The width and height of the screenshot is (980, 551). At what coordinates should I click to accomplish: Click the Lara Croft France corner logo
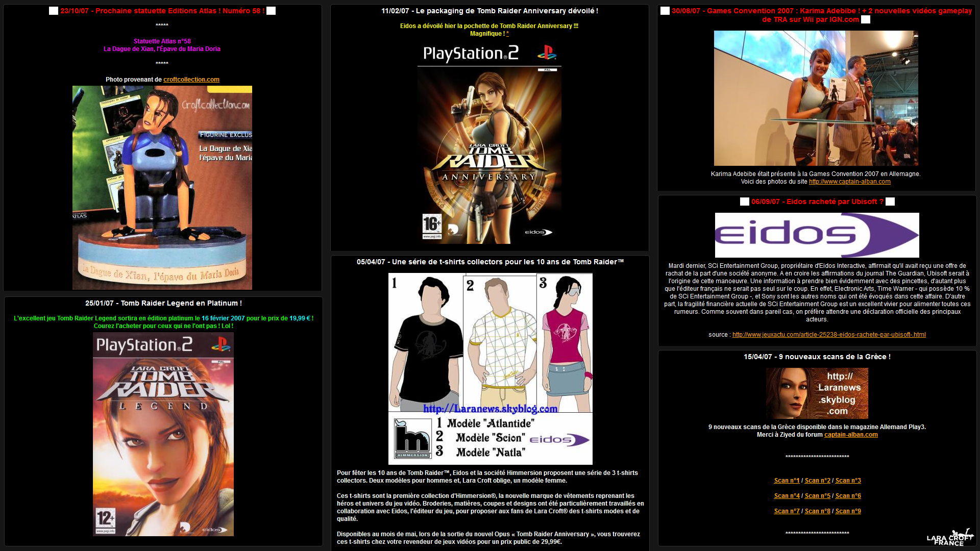[950, 538]
